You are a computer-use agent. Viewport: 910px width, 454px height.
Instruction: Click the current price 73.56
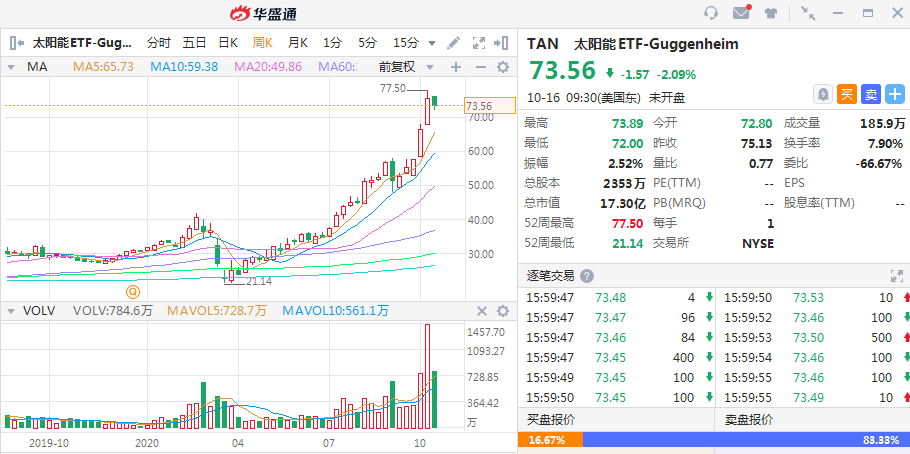562,70
